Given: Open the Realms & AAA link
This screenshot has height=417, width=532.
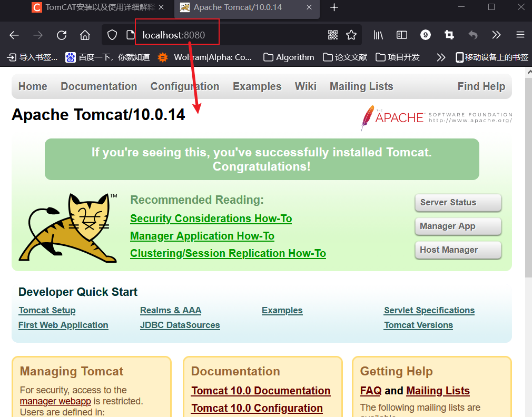Looking at the screenshot, I should 171,311.
